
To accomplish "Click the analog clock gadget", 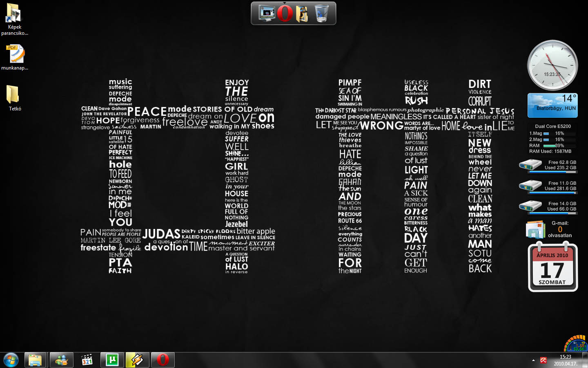I will pyautogui.click(x=552, y=65).
